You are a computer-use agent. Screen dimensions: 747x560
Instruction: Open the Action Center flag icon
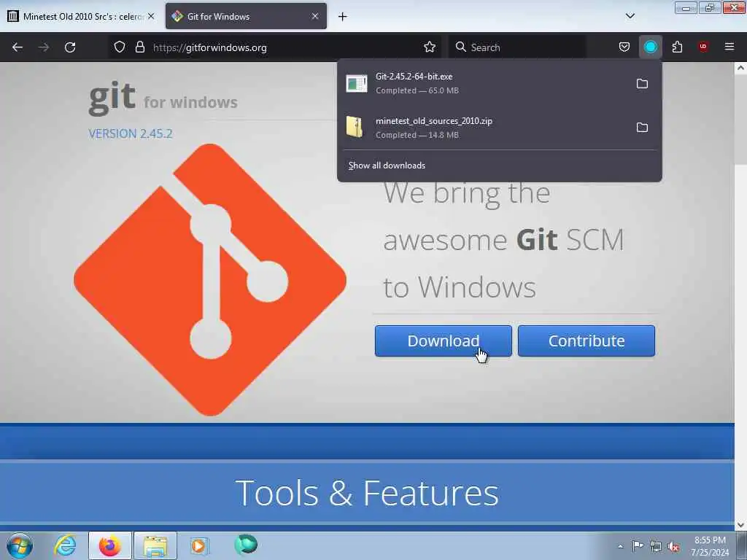[638, 545]
